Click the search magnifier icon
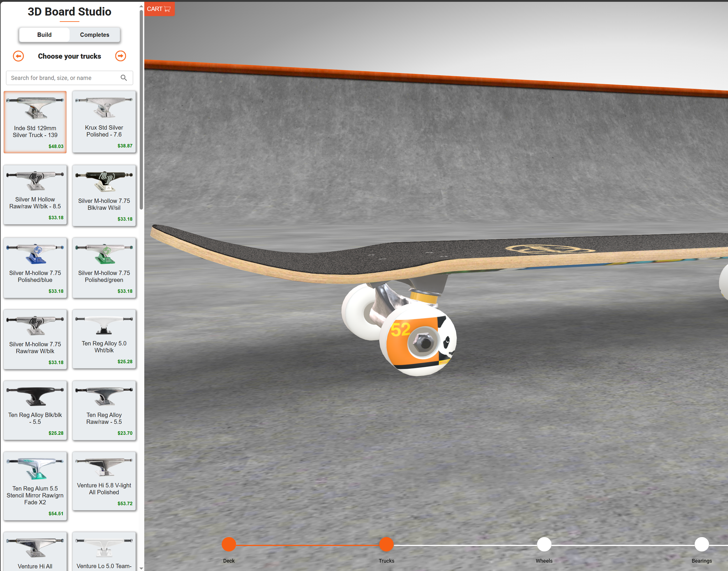The height and width of the screenshot is (571, 728). [124, 78]
